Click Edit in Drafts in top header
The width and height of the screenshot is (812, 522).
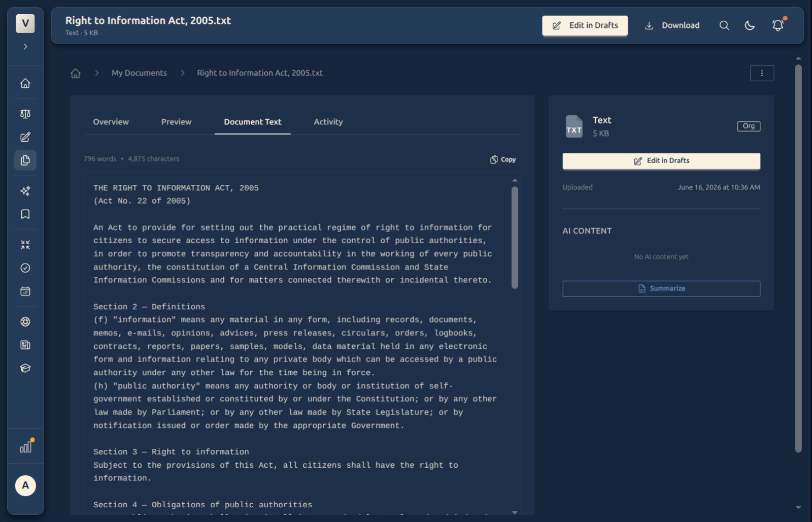point(585,25)
